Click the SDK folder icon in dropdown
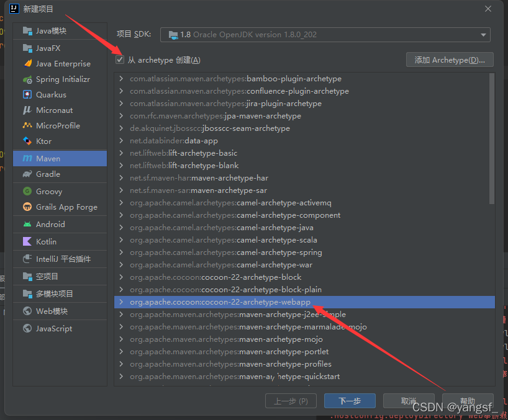 pos(173,35)
